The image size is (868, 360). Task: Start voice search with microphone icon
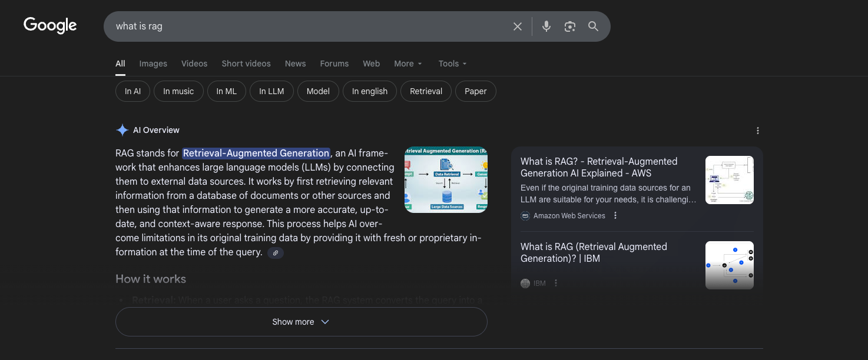[x=546, y=26]
